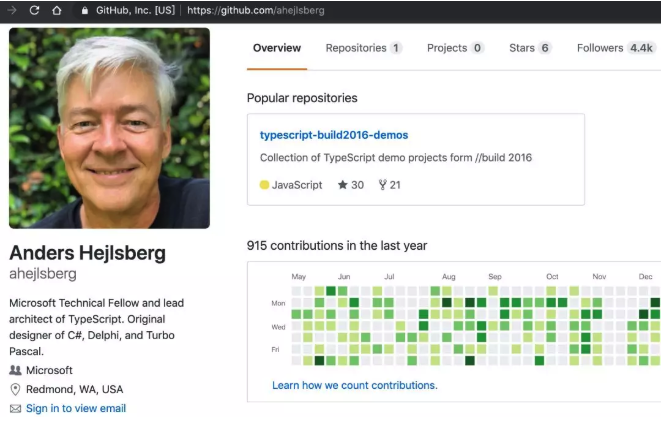The width and height of the screenshot is (664, 431).
Task: Switch to the Repositories tab
Action: tap(364, 48)
